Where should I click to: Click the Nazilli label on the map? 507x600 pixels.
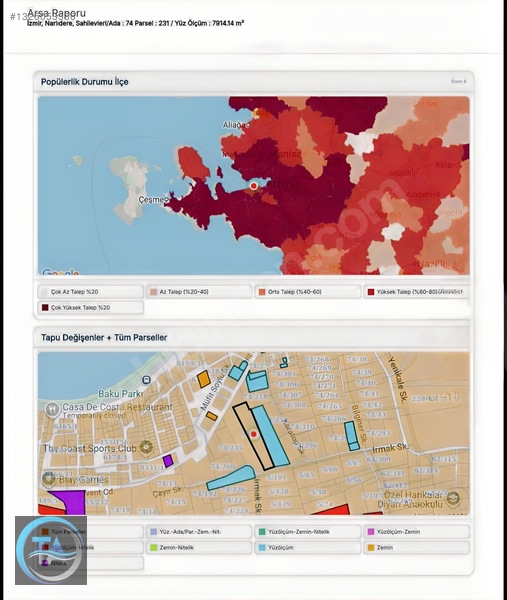pyautogui.click(x=432, y=263)
